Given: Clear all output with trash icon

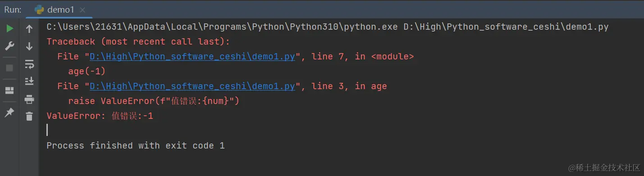Looking at the screenshot, I should (x=29, y=116).
